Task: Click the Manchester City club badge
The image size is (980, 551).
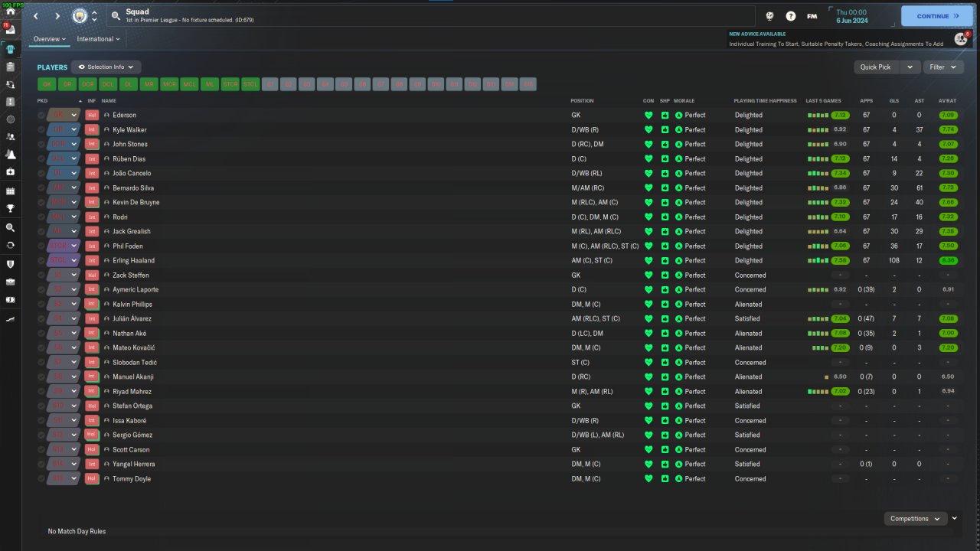Action: (80, 15)
